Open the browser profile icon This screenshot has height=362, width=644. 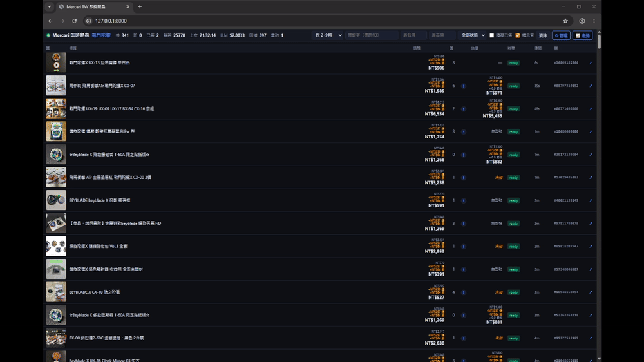coord(582,21)
